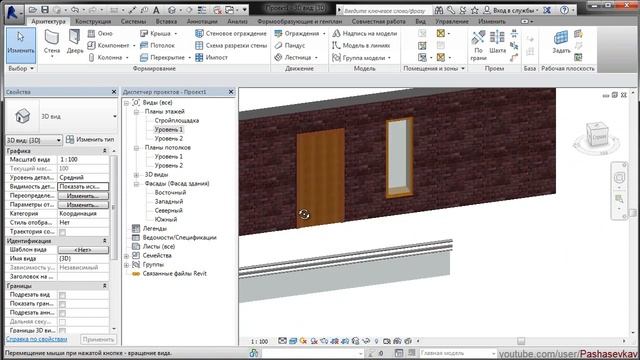Click the ViewCube in the 3D view
640x360 pixels.
click(596, 136)
